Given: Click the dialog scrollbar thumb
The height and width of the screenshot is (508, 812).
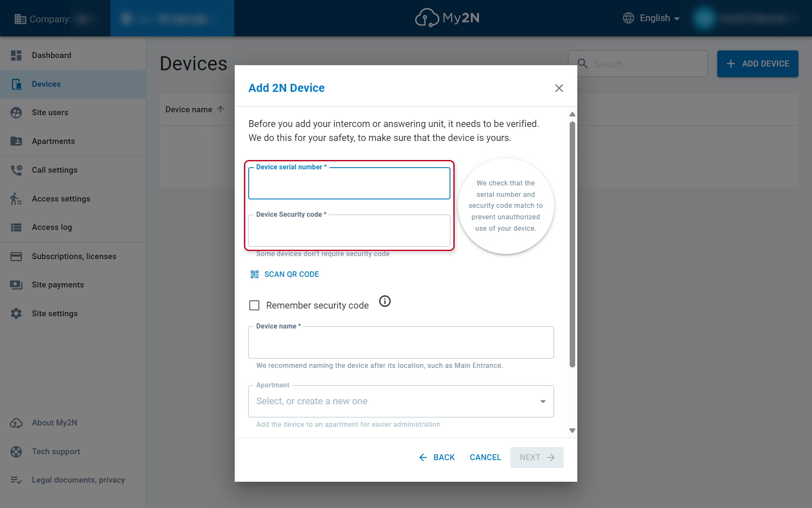Looking at the screenshot, I should [x=572, y=245].
